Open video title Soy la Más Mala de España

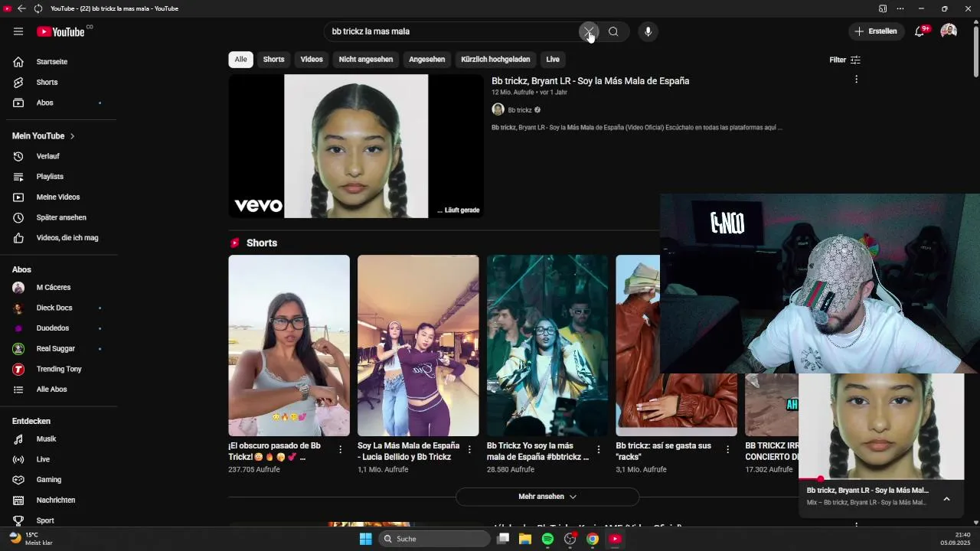pos(590,81)
